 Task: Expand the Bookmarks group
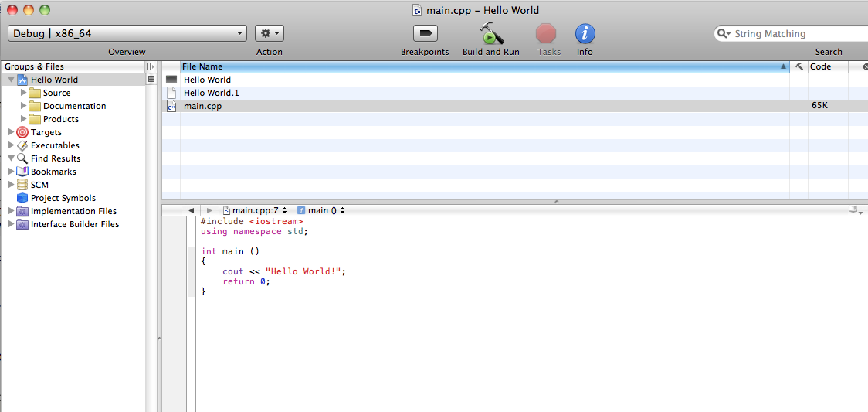point(11,172)
